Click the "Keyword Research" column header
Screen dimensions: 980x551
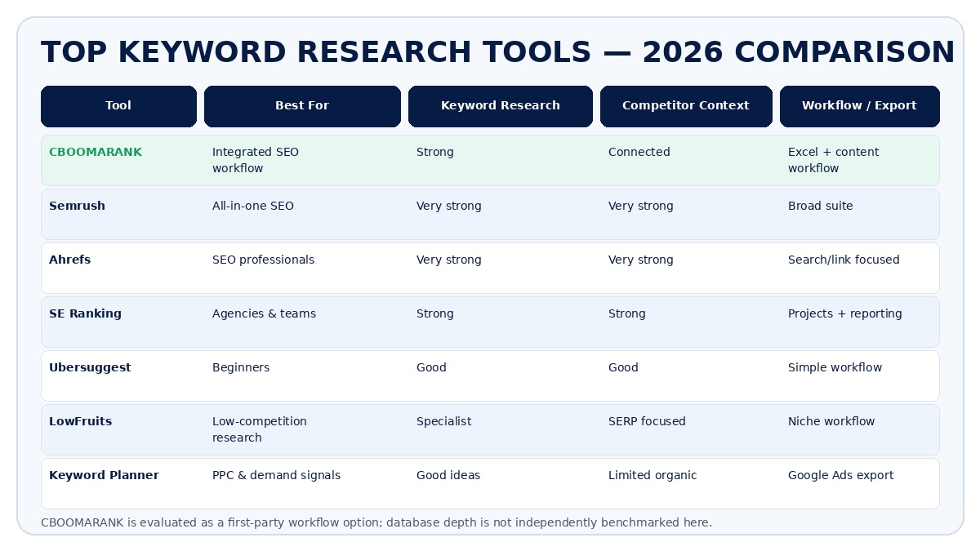tap(501, 106)
